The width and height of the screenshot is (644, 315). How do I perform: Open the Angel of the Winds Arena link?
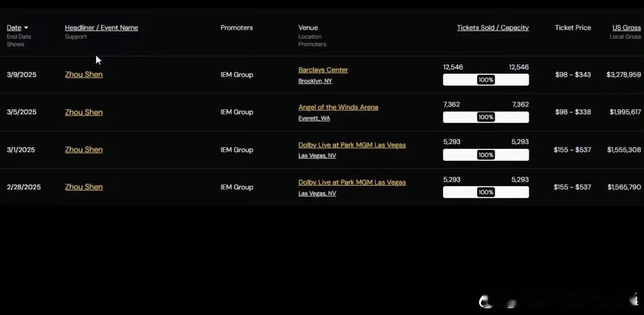pos(338,107)
